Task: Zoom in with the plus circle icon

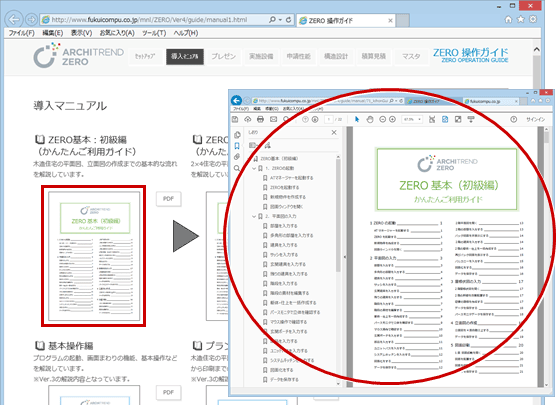Action: coord(393,119)
